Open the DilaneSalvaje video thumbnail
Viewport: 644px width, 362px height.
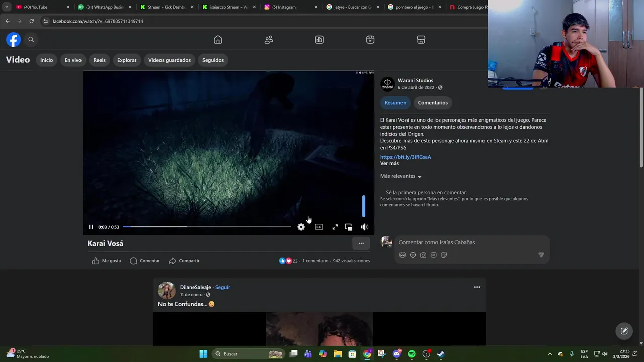[319, 329]
